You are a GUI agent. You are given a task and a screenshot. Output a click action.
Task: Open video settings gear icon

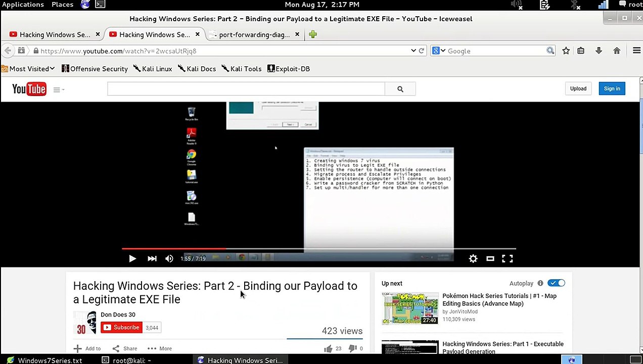pyautogui.click(x=473, y=258)
